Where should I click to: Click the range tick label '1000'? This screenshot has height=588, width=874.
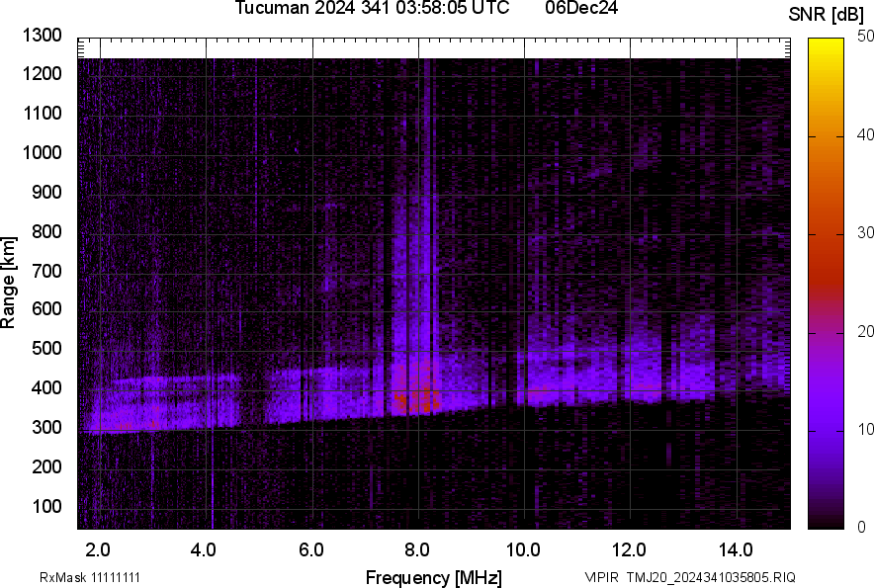pos(42,152)
